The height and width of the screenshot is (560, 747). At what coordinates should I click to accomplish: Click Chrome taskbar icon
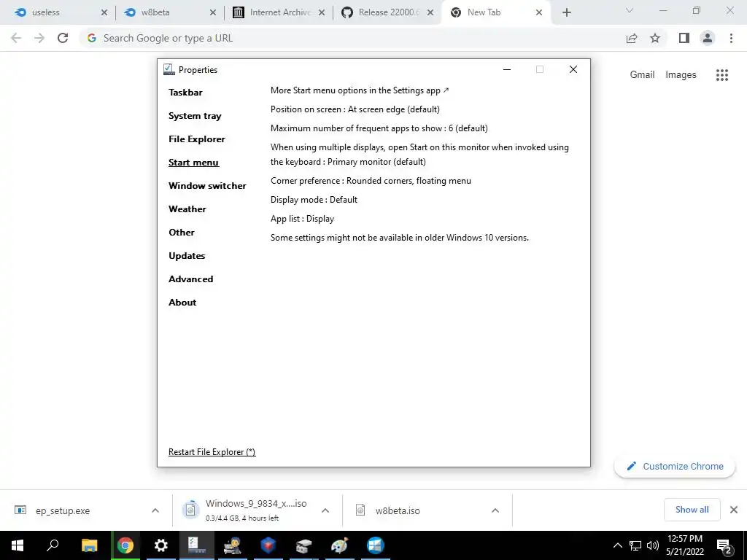tap(125, 545)
